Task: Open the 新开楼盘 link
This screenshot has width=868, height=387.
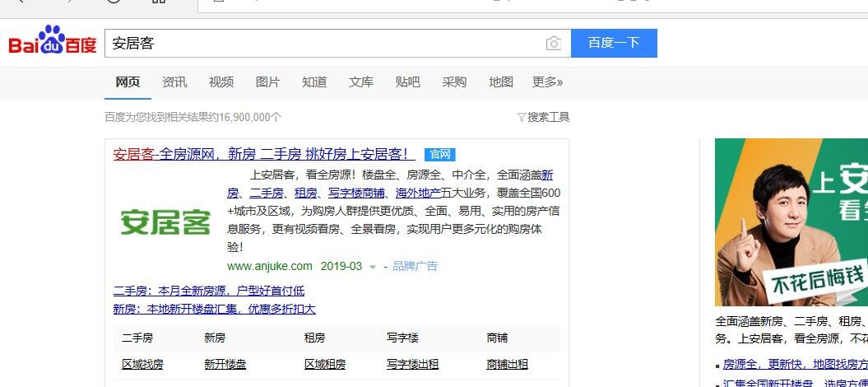Action: [x=225, y=364]
